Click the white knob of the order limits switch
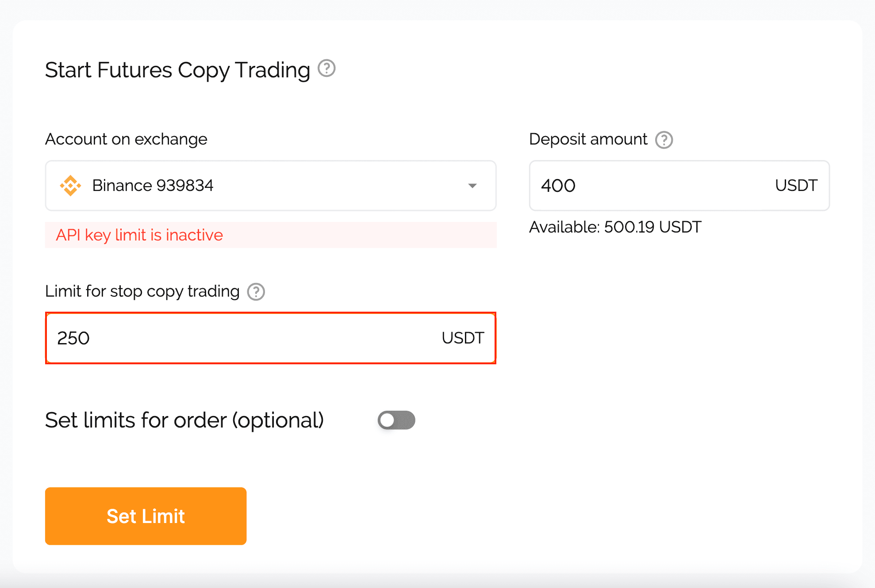 pyautogui.click(x=387, y=420)
